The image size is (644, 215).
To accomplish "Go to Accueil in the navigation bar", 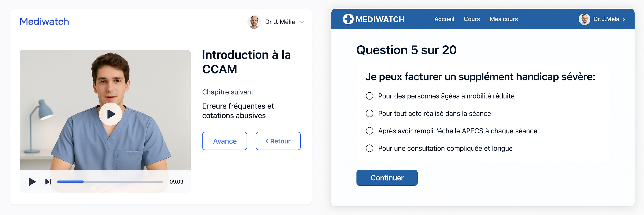I will click(444, 19).
